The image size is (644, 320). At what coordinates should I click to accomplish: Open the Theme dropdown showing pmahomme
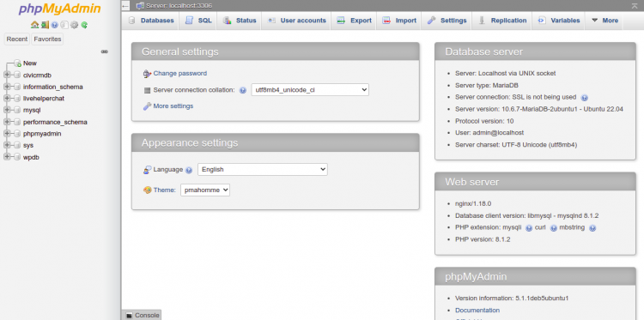[x=205, y=190]
